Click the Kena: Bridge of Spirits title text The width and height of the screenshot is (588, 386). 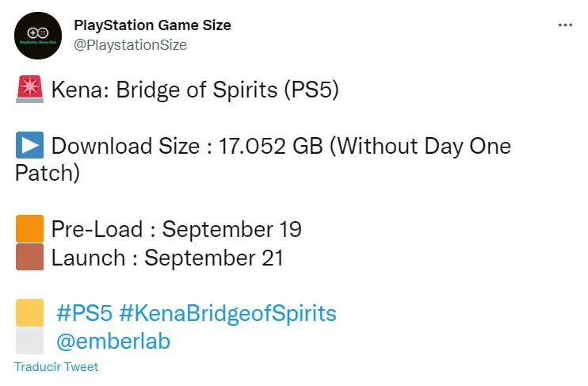click(195, 90)
